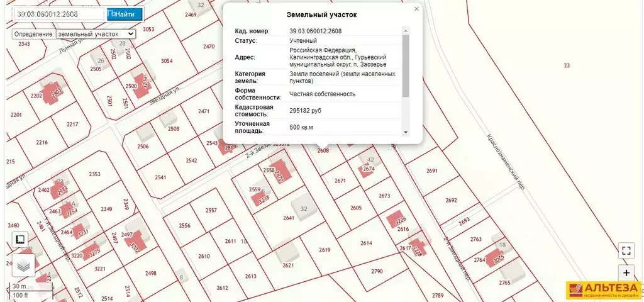Image resolution: width=644 pixels, height=302 pixels.
Task: Select parcel 2469 on the map
Action: pos(191,15)
